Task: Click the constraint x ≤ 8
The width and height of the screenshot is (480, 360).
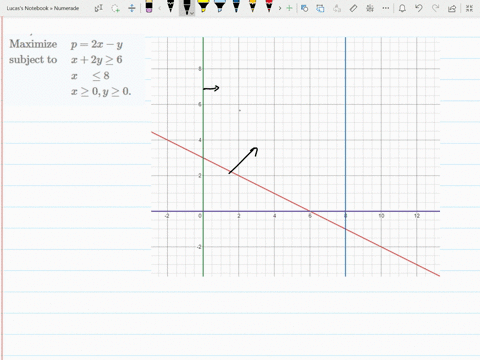Action: tap(90, 76)
